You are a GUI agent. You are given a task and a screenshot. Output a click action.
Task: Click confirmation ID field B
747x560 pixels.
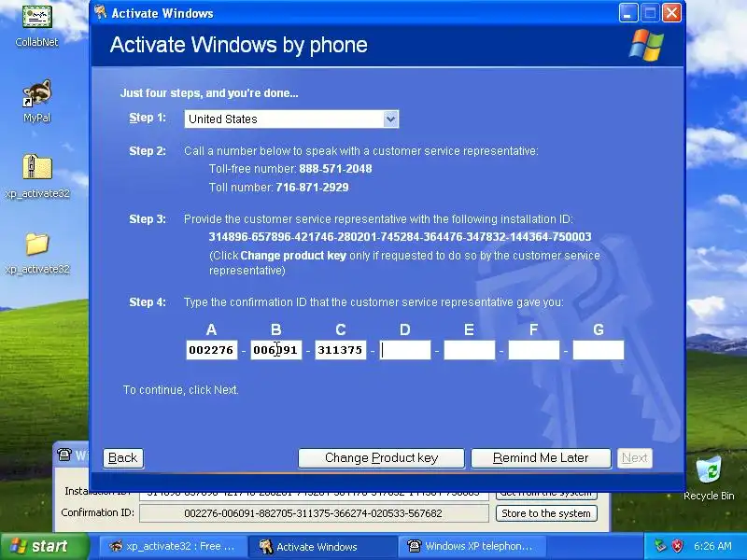275,350
